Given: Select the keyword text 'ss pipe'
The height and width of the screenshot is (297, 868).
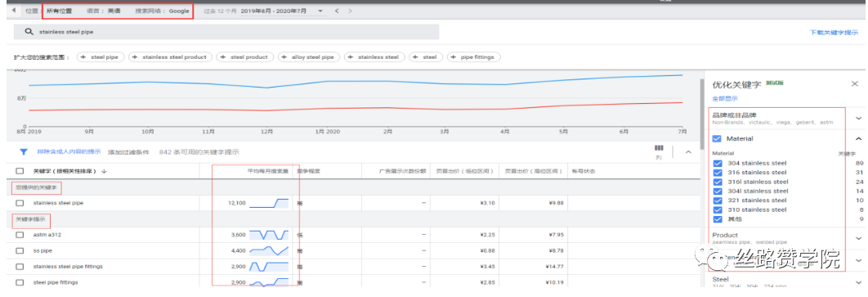Looking at the screenshot, I should pos(43,250).
